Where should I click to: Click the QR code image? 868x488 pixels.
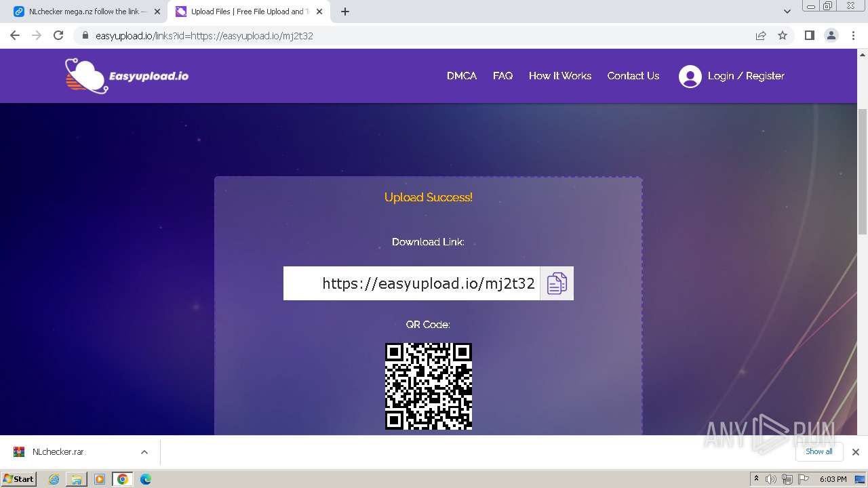tap(429, 386)
